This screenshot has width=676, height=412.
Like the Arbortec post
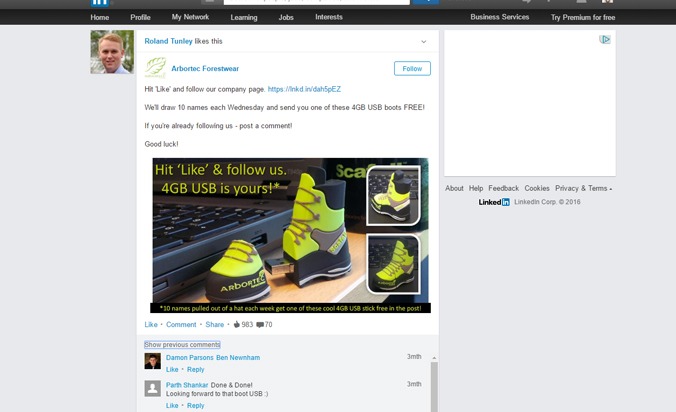point(151,325)
